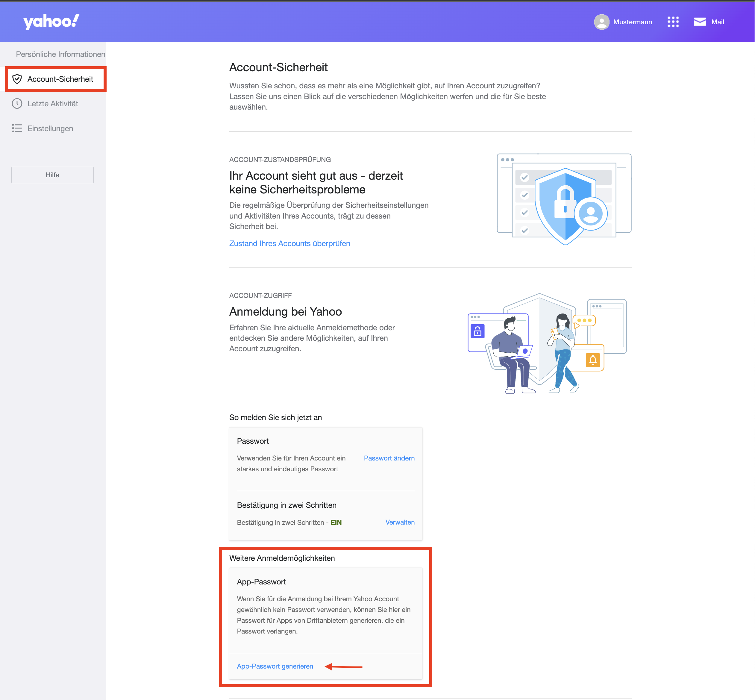Click Verwalten for two-step verification
The width and height of the screenshot is (755, 700).
[x=400, y=522]
